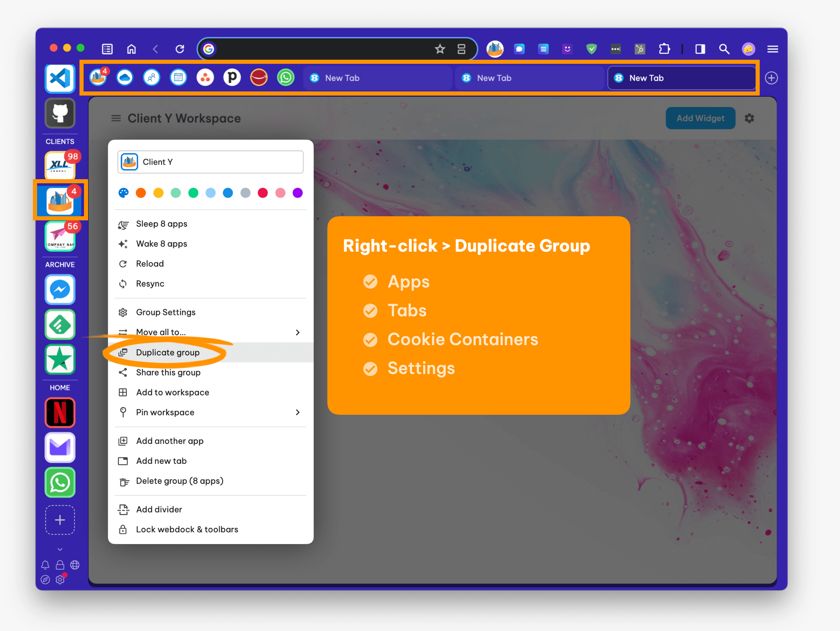The width and height of the screenshot is (840, 631).
Task: Select the Notion-style calendar toolbar icon
Action: (177, 78)
